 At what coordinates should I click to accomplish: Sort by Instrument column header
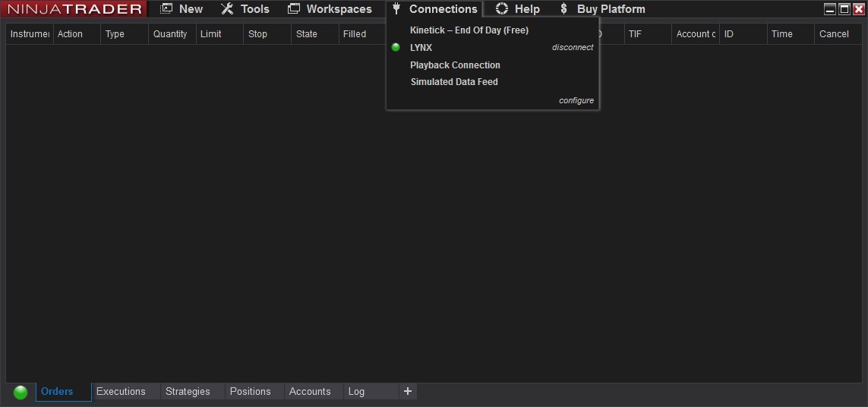click(30, 33)
